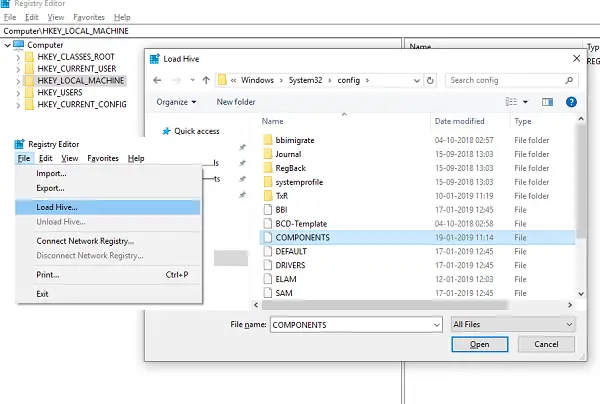
Task: Expand the HKEY_CURRENT_USER node
Action: coord(18,69)
